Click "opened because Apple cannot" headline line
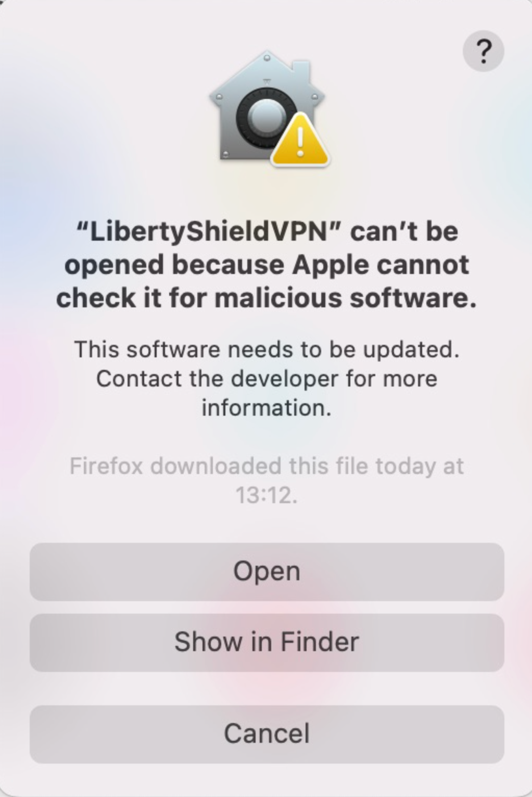The height and width of the screenshot is (797, 532). coord(267,265)
